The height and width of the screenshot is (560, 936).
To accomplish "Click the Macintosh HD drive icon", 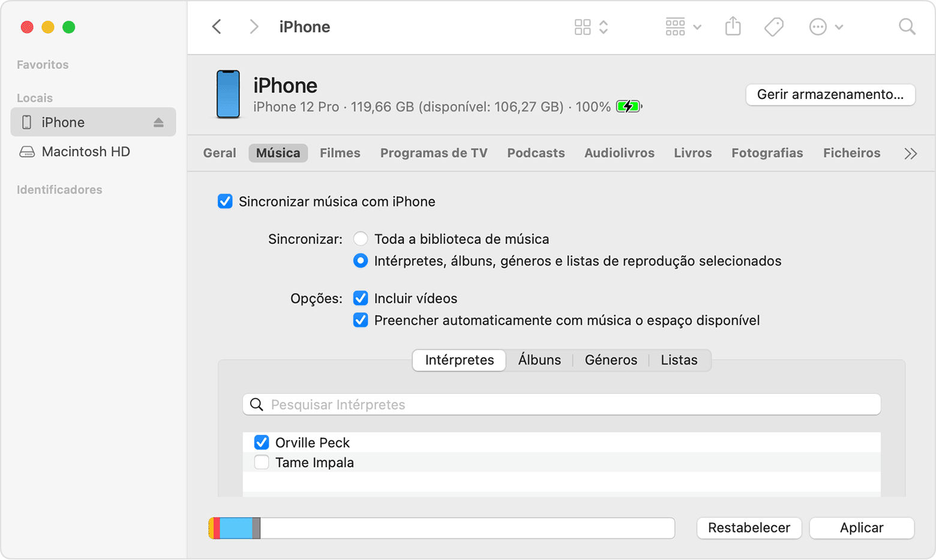I will click(x=27, y=152).
